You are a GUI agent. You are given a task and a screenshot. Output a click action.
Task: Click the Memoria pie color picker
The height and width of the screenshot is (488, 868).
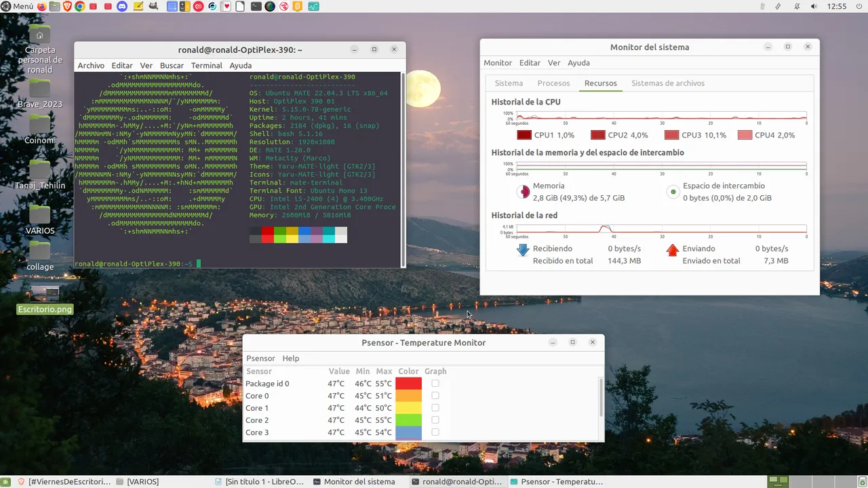[523, 192]
